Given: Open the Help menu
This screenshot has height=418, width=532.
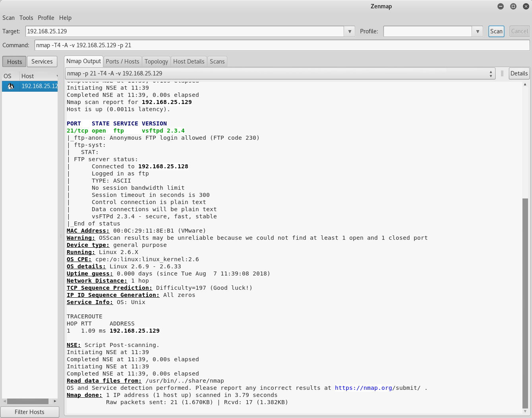Looking at the screenshot, I should click(65, 18).
